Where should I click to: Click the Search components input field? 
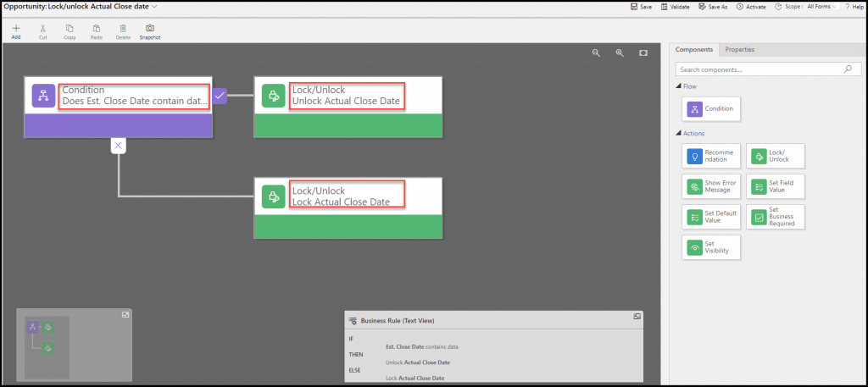[759, 69]
